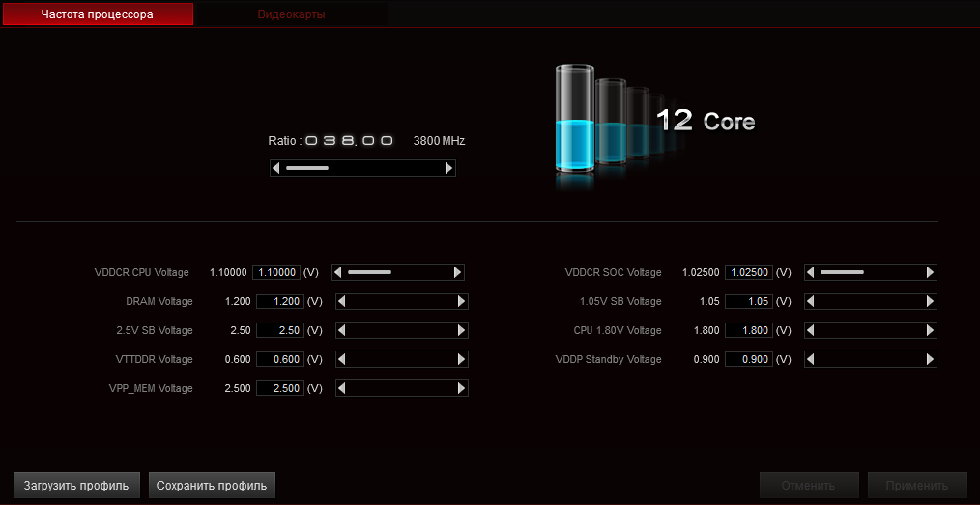Edit the VDDCR SOC Voltage input field
This screenshot has height=505, width=980.
(749, 272)
